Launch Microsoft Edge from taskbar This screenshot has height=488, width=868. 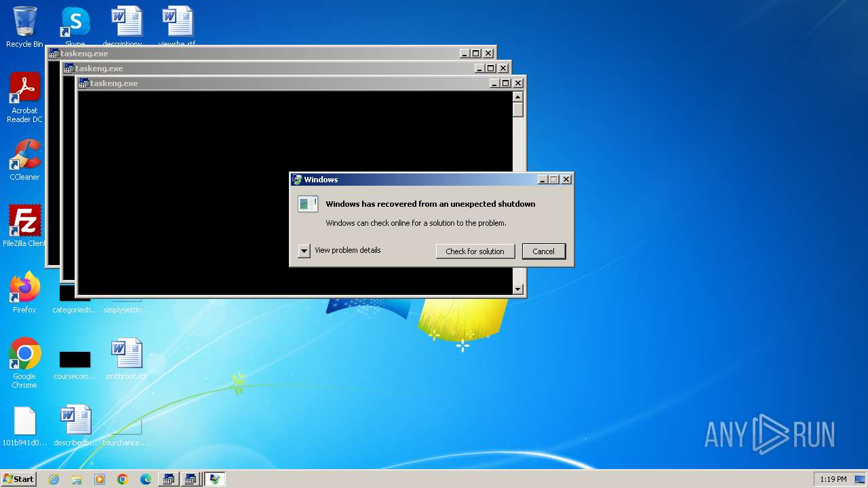coord(146,479)
